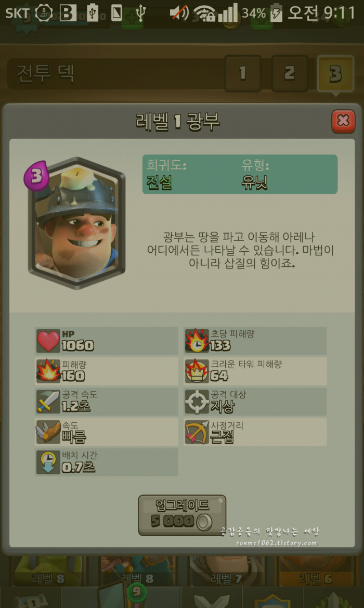
Task: Tap the Miner card portrait
Action: click(x=77, y=223)
